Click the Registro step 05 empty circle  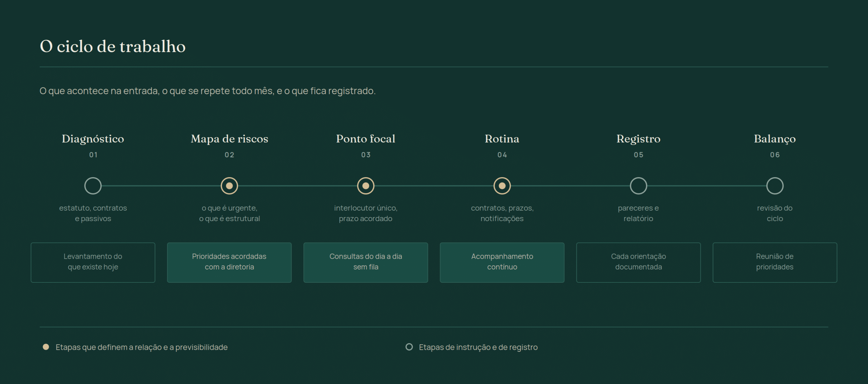pos(638,186)
